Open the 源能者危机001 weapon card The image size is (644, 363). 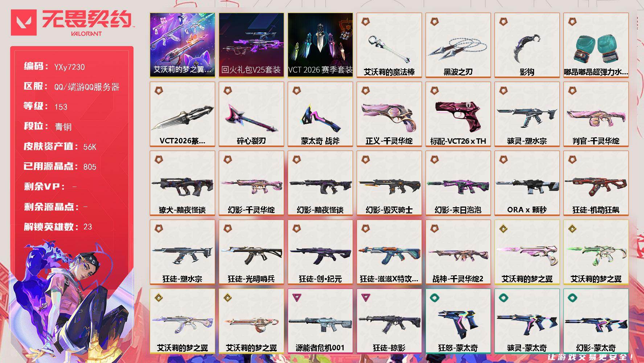pyautogui.click(x=320, y=321)
